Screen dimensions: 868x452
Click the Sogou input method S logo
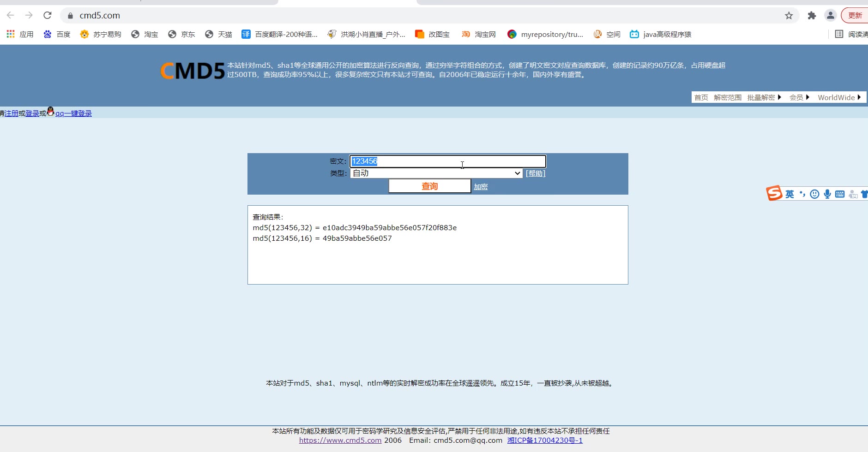point(774,193)
